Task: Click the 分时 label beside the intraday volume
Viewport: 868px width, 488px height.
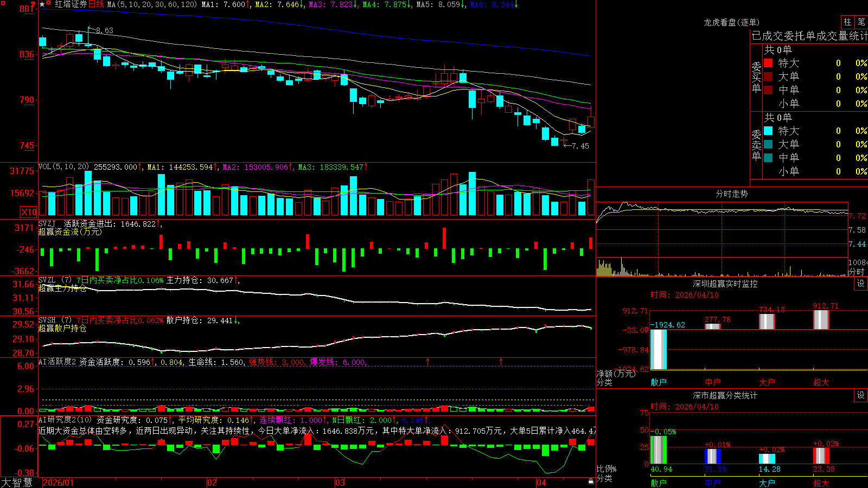Action: 857,272
